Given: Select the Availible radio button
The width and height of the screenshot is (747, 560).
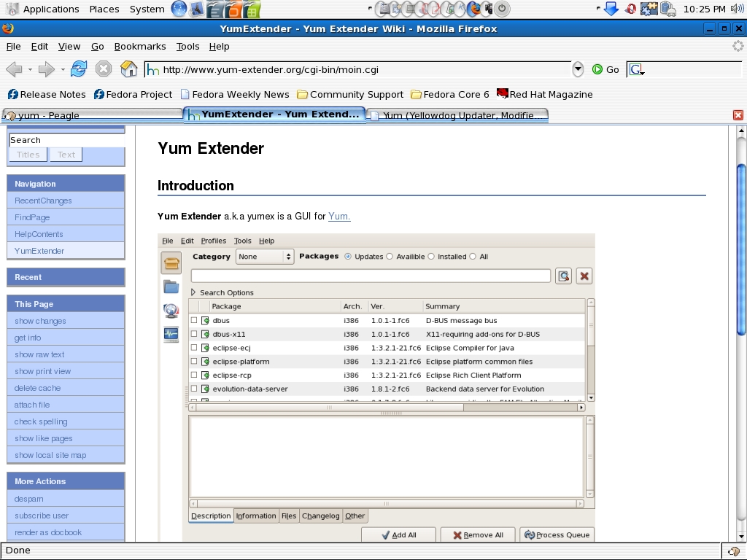Looking at the screenshot, I should [390, 256].
